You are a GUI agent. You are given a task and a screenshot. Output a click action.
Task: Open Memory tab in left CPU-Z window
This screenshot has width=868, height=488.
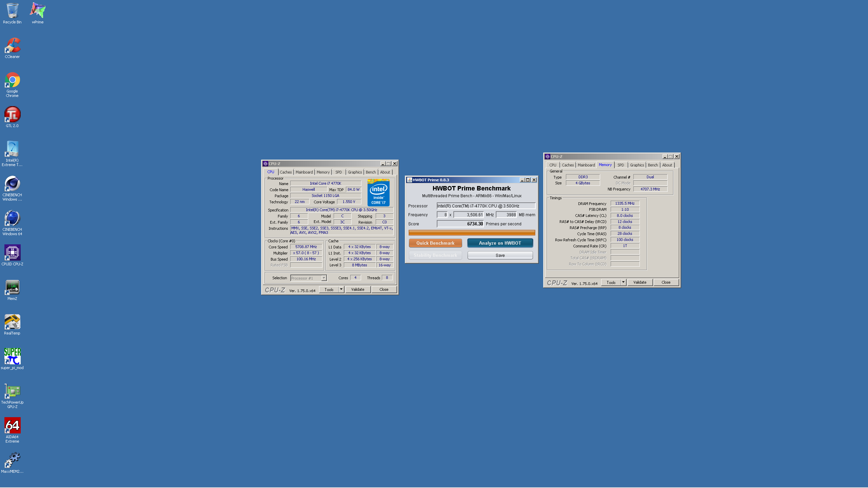coord(323,172)
